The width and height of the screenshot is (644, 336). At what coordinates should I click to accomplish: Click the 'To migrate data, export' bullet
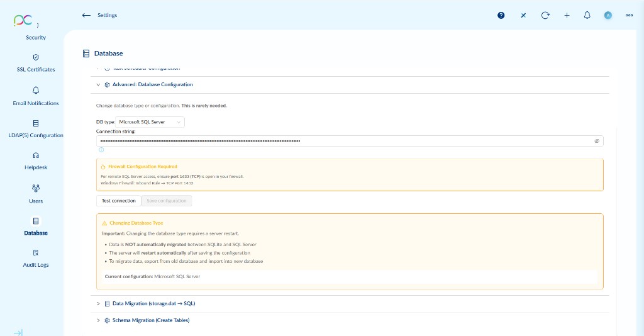click(x=186, y=261)
